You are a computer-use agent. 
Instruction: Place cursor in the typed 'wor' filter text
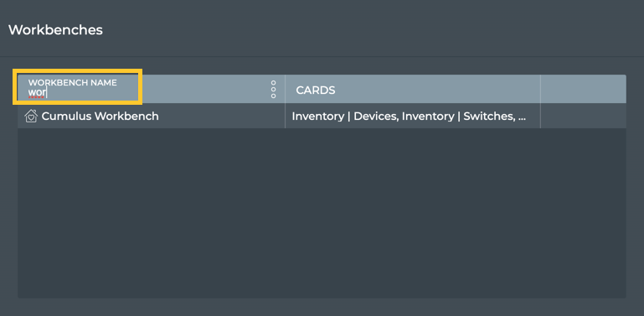(x=37, y=92)
